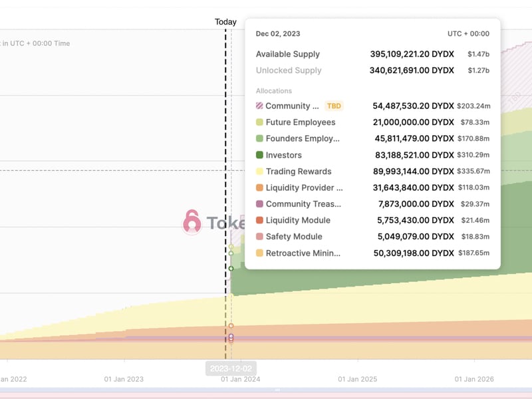Click the Trading Rewards yellow swatch
Image resolution: width=532 pixels, height=399 pixels.
259,172
